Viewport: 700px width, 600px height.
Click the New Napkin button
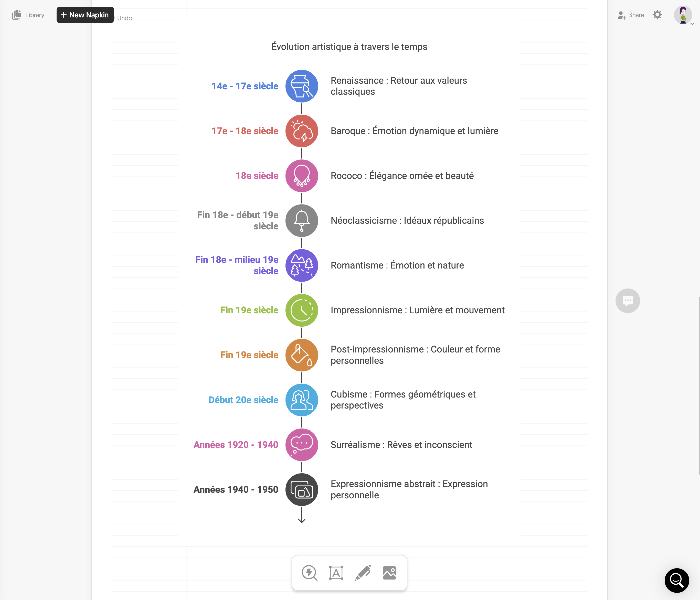(x=85, y=15)
